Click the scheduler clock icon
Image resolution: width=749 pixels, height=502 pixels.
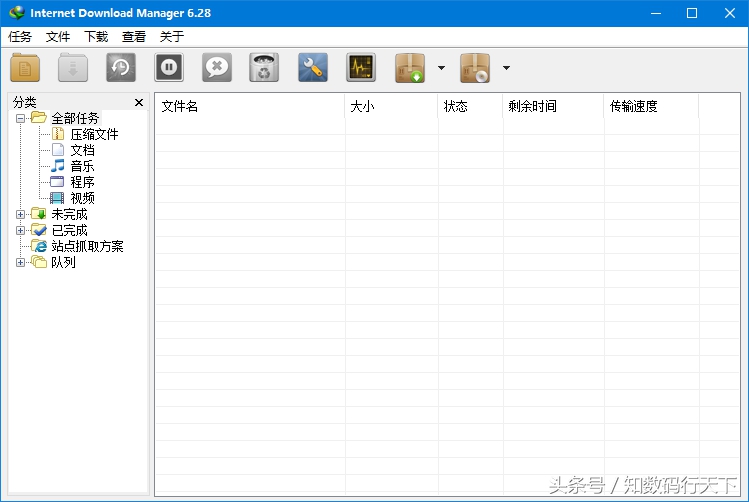(x=121, y=67)
